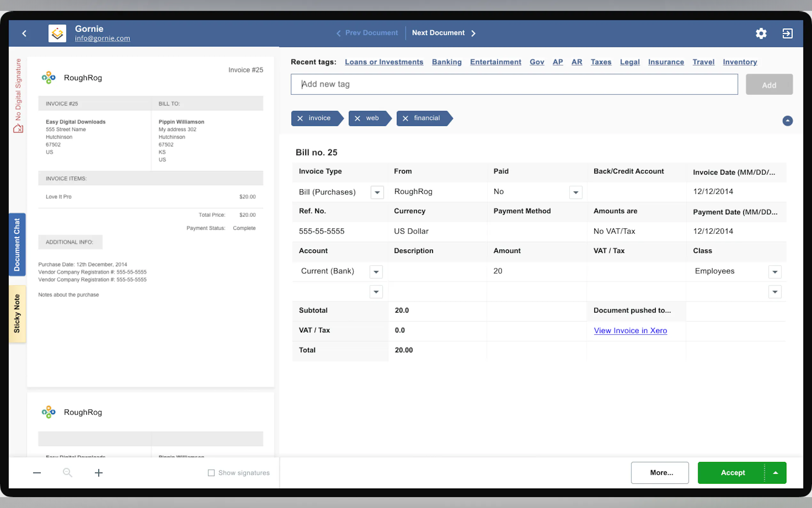This screenshot has height=508, width=812.
Task: Open the Paid dropdown
Action: (575, 193)
